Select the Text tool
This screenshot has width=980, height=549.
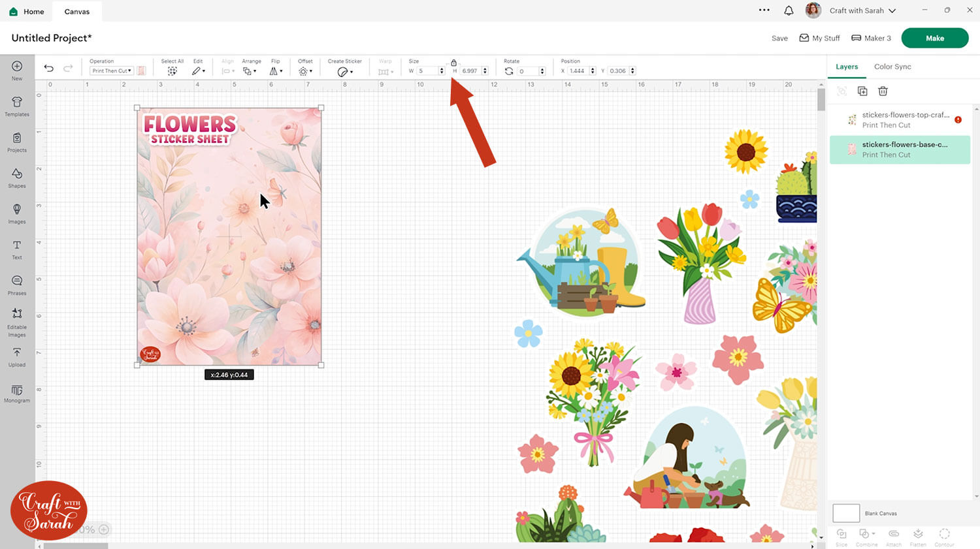point(17,249)
